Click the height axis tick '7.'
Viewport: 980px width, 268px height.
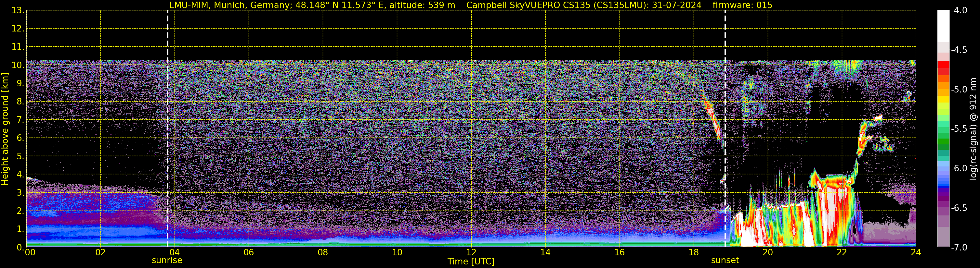[20, 120]
